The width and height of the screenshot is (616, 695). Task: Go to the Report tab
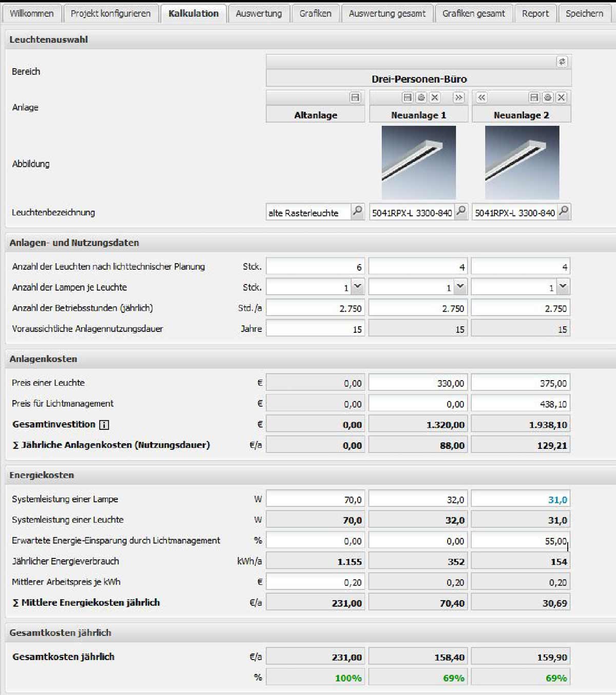pyautogui.click(x=535, y=13)
